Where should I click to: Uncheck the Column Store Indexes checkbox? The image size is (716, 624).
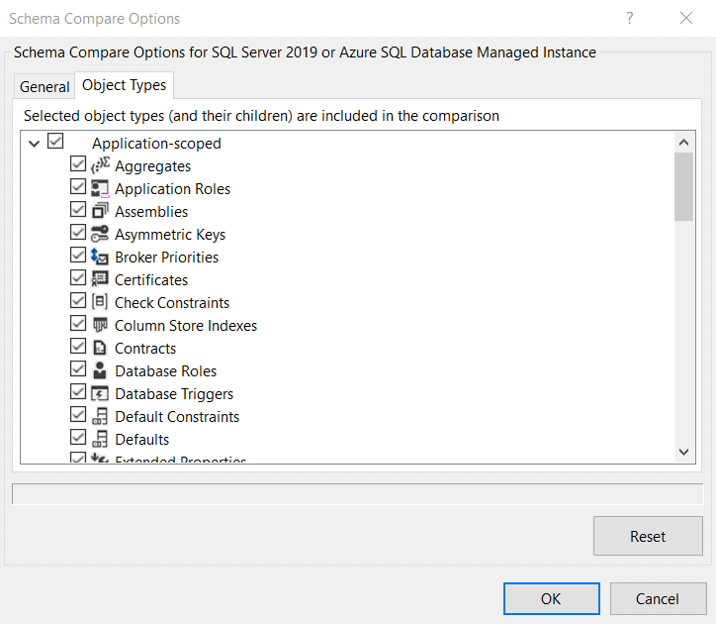pyautogui.click(x=78, y=323)
